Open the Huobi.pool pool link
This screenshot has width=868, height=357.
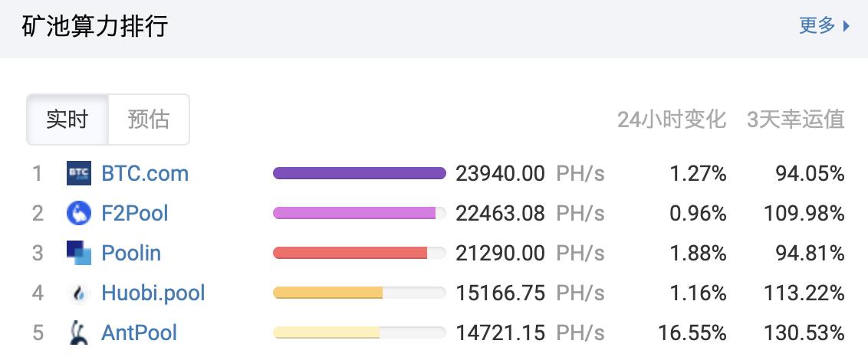(153, 293)
